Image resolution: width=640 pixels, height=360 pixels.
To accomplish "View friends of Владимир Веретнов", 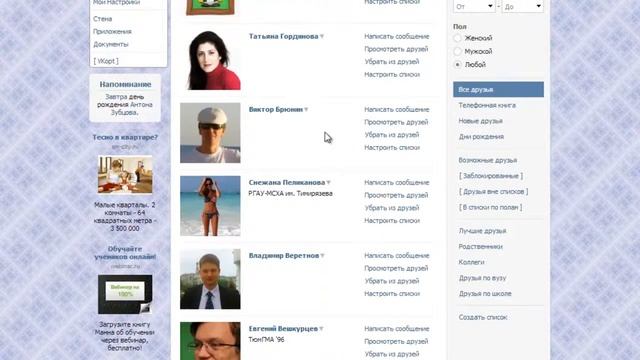I will 396,268.
